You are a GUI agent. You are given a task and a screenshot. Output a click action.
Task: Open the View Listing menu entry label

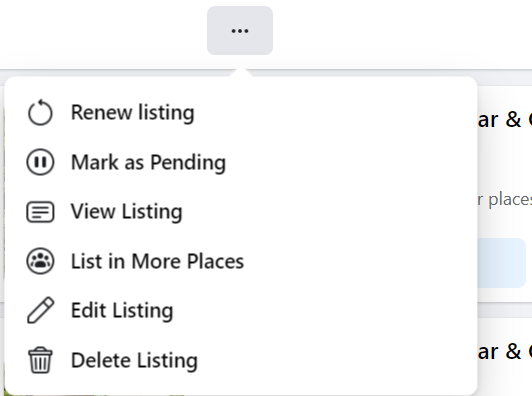tap(127, 212)
